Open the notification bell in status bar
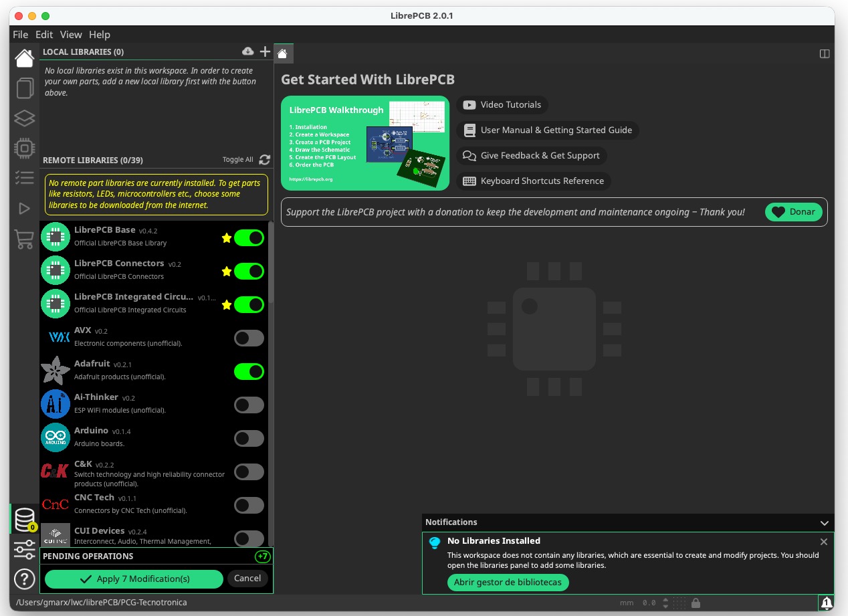 [x=827, y=603]
